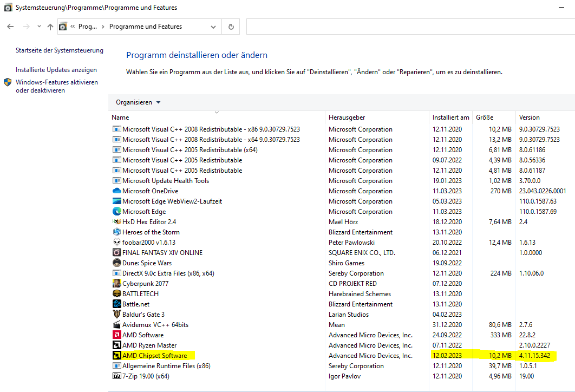
Task: Click publisher Maël Hörz
Action: coord(343,222)
